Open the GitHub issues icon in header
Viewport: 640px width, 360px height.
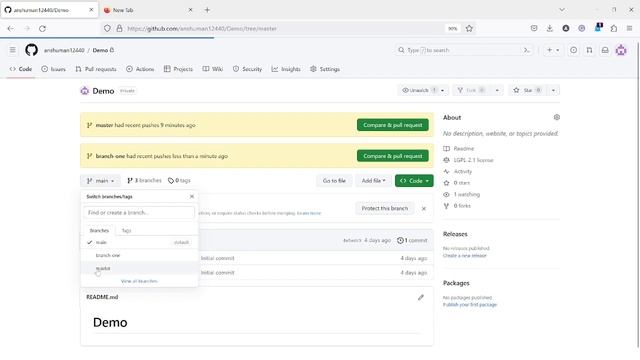click(x=573, y=50)
